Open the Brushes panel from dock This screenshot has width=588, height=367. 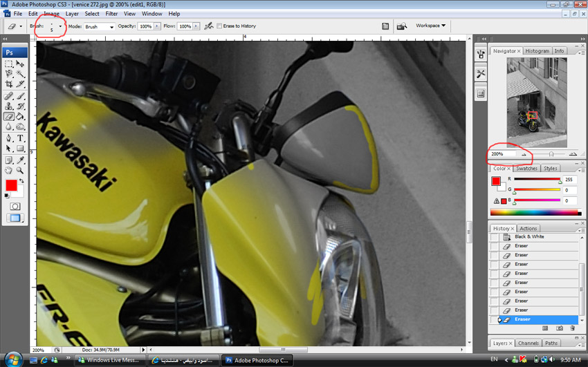(x=481, y=55)
